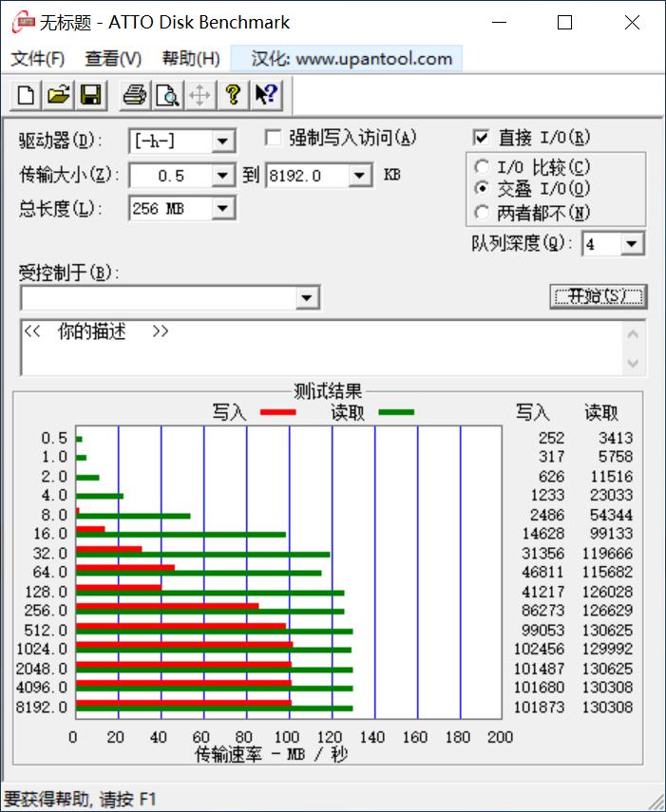Click in the 你的描述 description text box
This screenshot has height=812, width=666.
point(321,348)
